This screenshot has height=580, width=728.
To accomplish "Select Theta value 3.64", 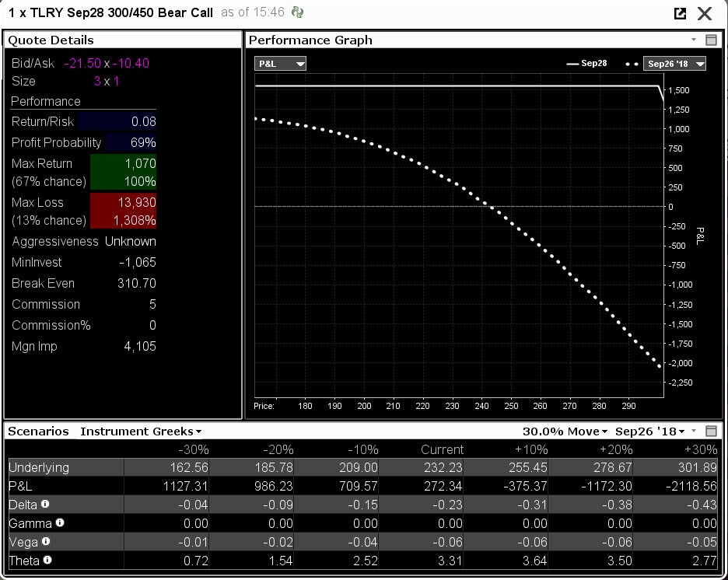I will tap(534, 561).
